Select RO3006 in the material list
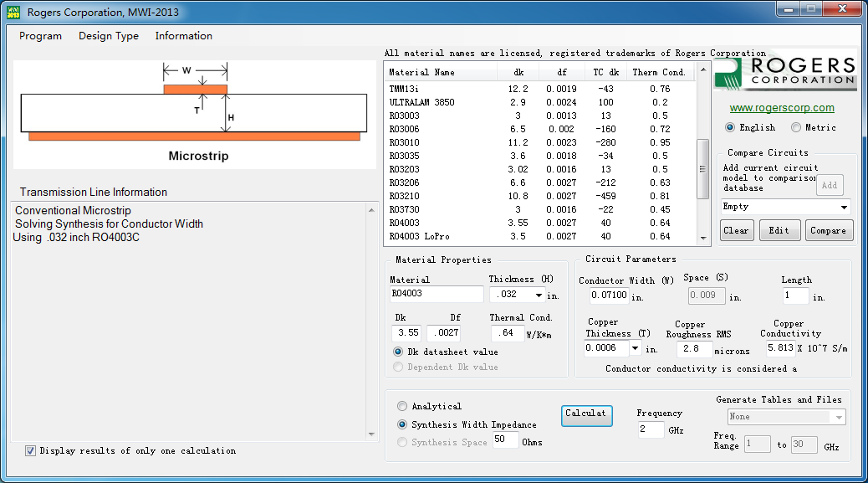Viewport: 868px width, 483px height. point(539,129)
